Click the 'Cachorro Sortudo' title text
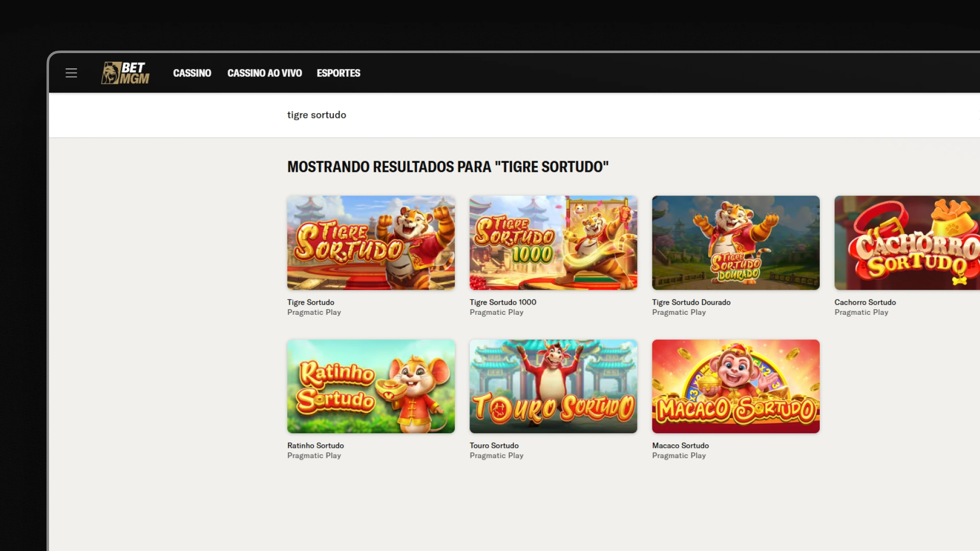The width and height of the screenshot is (980, 551). (x=865, y=302)
